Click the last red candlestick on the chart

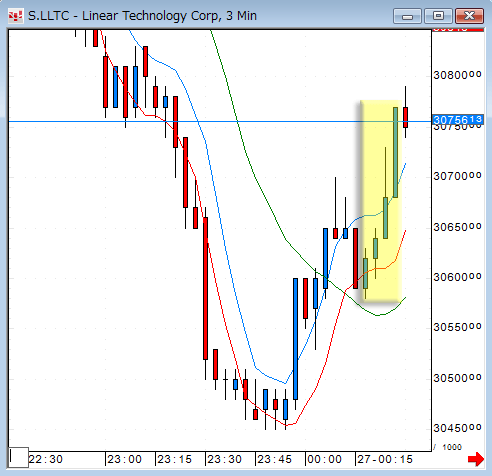coord(405,117)
